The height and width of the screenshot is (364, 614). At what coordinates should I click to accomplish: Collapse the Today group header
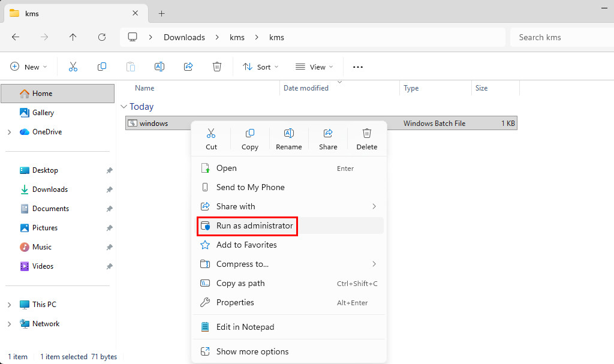click(x=124, y=107)
